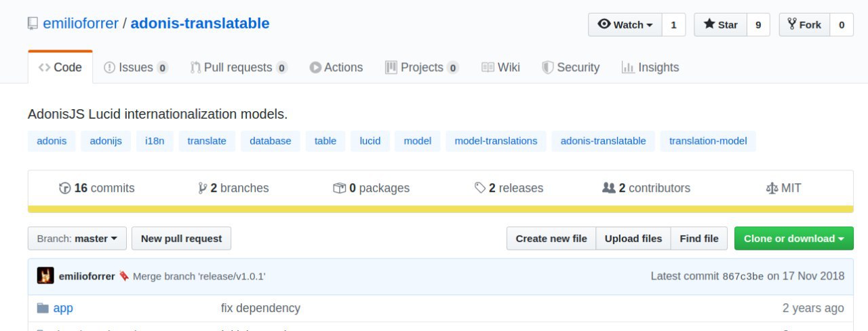
Task: View the 2 contributors link
Action: [x=646, y=188]
